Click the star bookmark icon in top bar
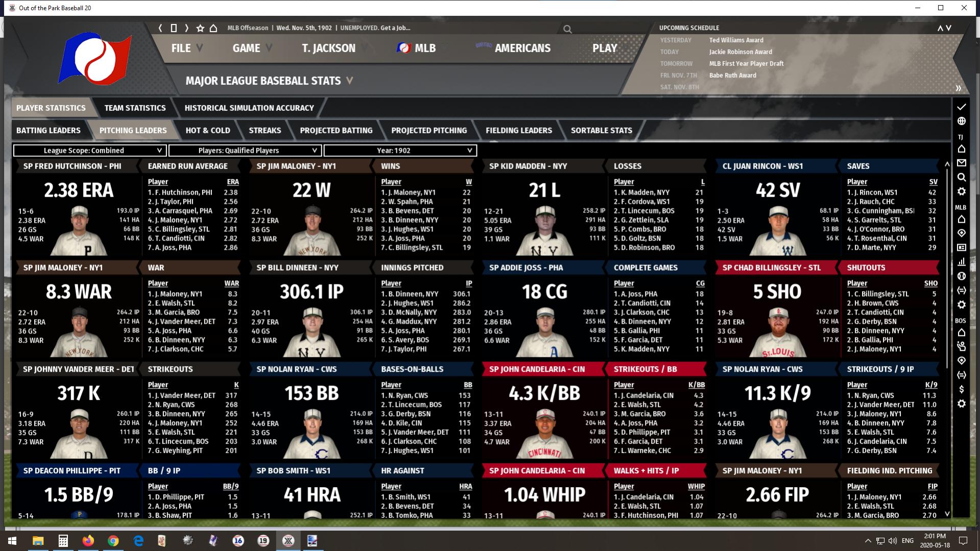This screenshot has height=551, width=980. pos(200,28)
